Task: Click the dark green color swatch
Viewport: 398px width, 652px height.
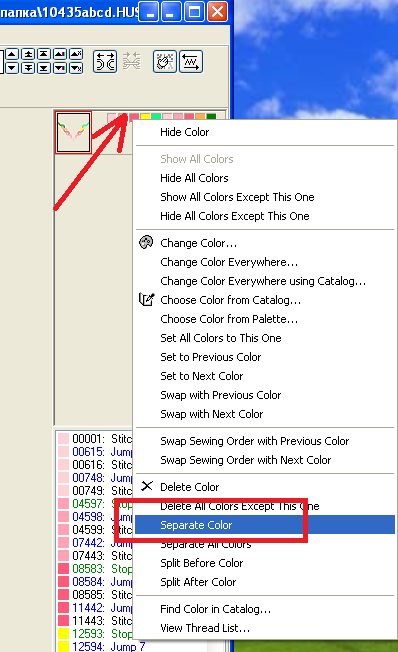Action: (211, 117)
